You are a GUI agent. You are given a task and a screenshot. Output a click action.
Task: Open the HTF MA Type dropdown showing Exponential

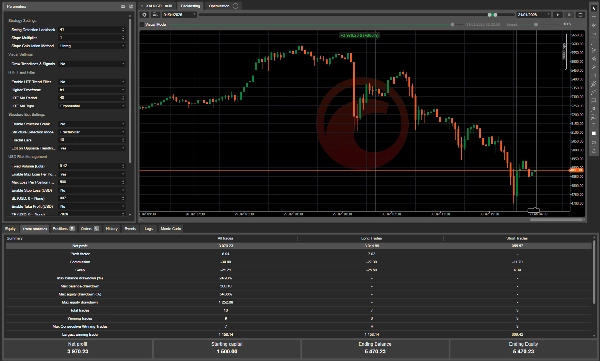click(x=92, y=106)
